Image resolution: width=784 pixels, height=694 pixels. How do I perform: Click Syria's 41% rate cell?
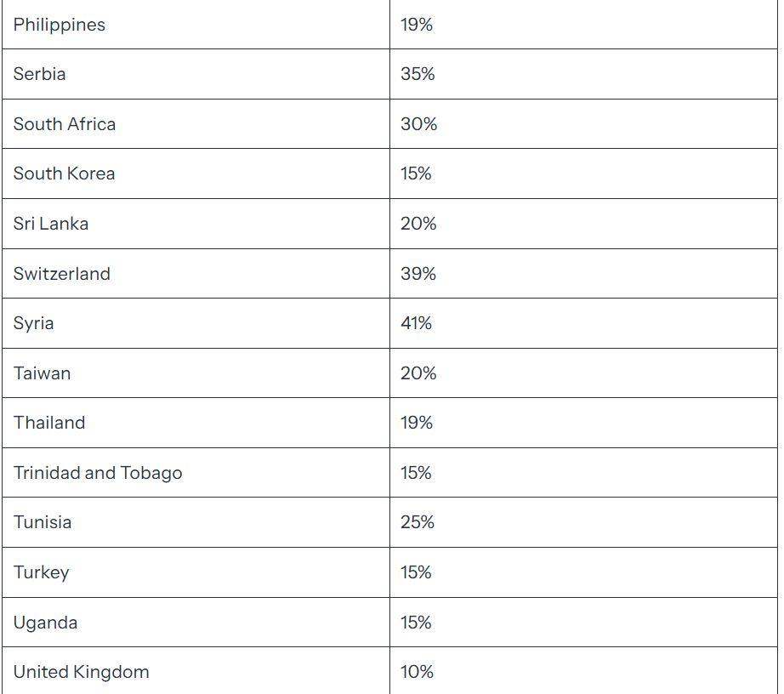coord(583,323)
